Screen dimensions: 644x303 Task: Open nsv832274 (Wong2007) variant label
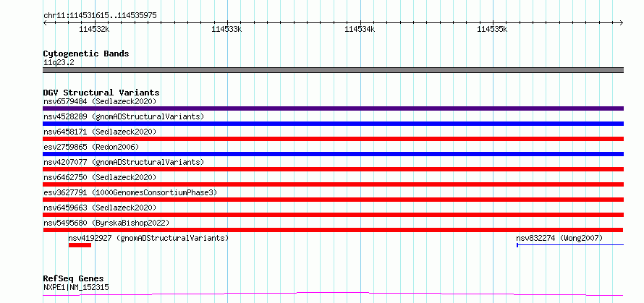tap(559, 238)
